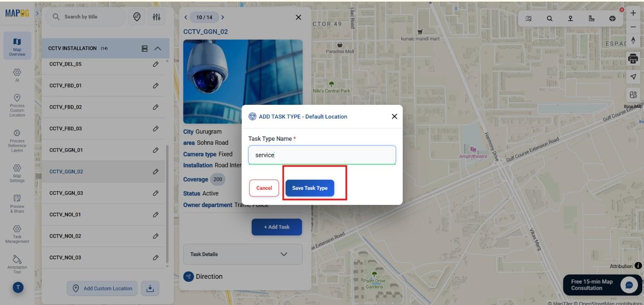Click the compass north icon

point(633,41)
